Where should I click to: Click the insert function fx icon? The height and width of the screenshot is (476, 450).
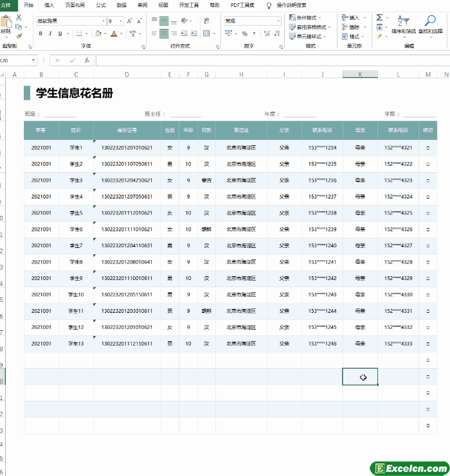click(x=87, y=60)
